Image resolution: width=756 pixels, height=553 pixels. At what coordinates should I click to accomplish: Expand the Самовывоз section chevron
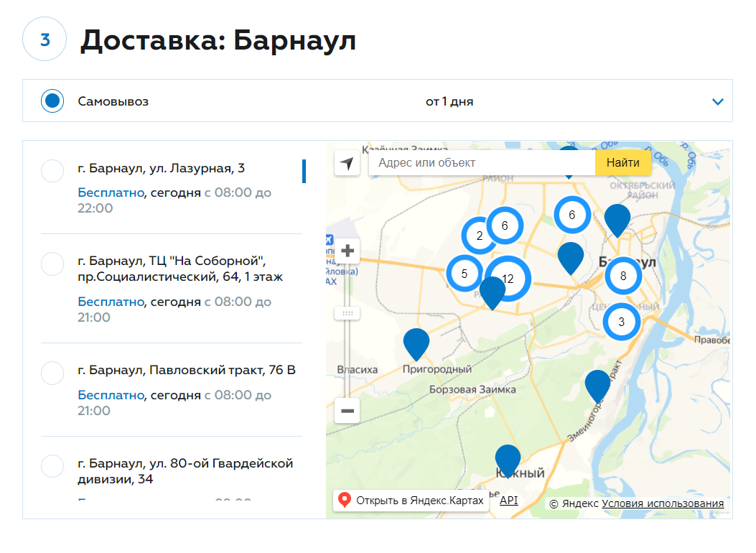pos(717,102)
